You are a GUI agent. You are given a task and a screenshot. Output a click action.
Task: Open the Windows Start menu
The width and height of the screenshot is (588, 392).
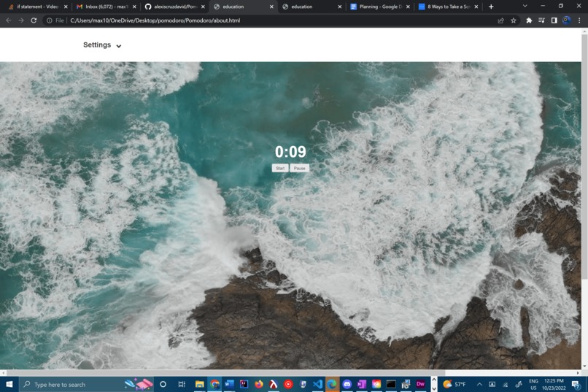(x=9, y=384)
